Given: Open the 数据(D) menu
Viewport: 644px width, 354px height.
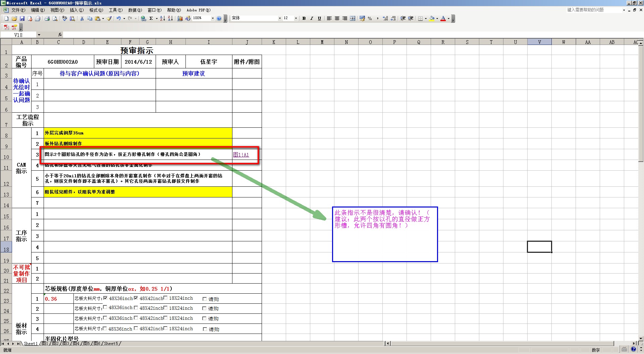Looking at the screenshot, I should (x=135, y=10).
